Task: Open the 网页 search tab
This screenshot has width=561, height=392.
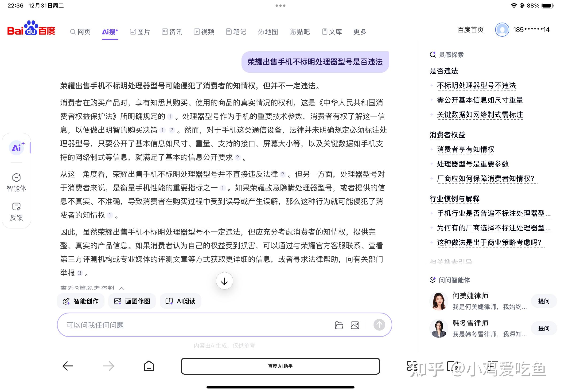Action: coord(80,32)
